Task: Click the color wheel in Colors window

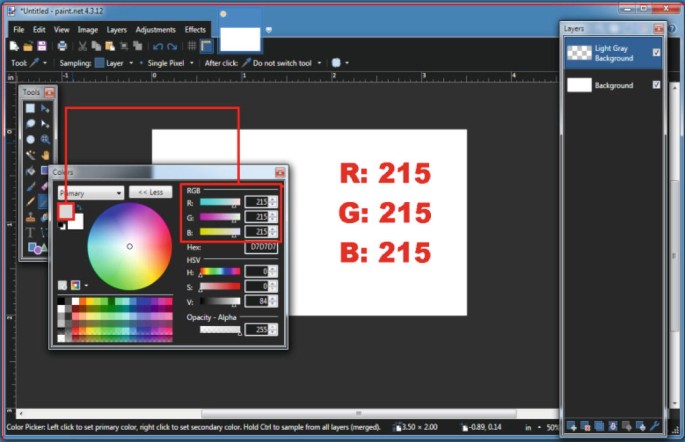Action: pyautogui.click(x=129, y=246)
